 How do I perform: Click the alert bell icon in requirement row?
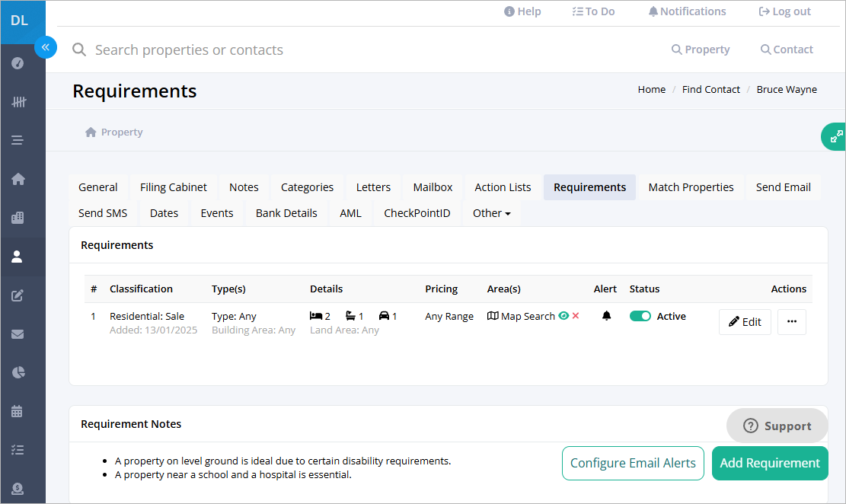pyautogui.click(x=606, y=316)
